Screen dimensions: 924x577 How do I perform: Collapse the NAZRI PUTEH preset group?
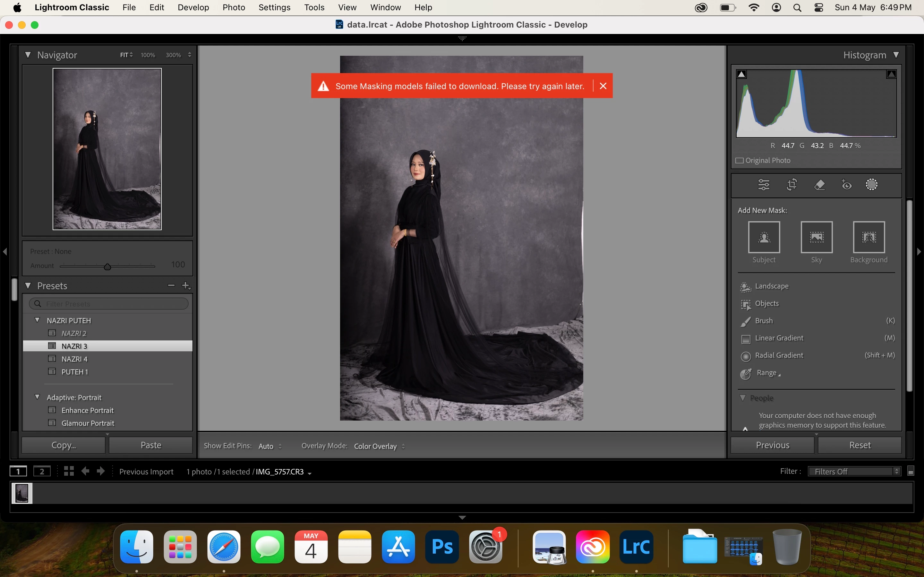click(38, 320)
